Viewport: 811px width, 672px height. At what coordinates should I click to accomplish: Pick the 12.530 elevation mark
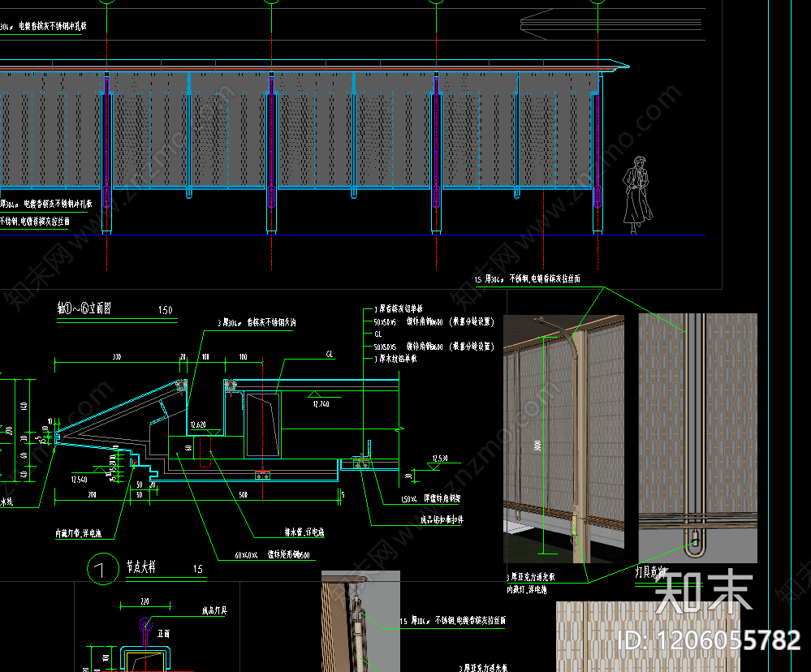[x=440, y=458]
